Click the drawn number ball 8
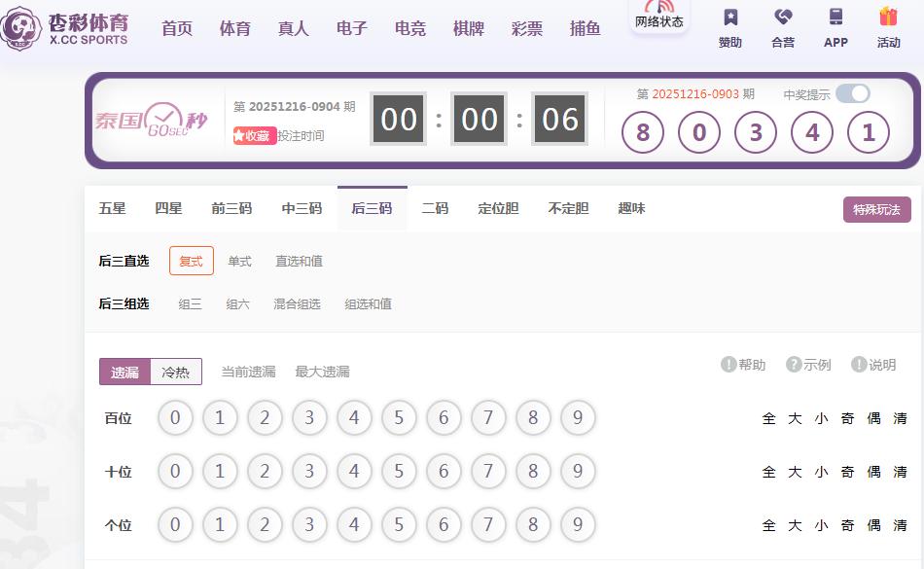 coord(643,132)
